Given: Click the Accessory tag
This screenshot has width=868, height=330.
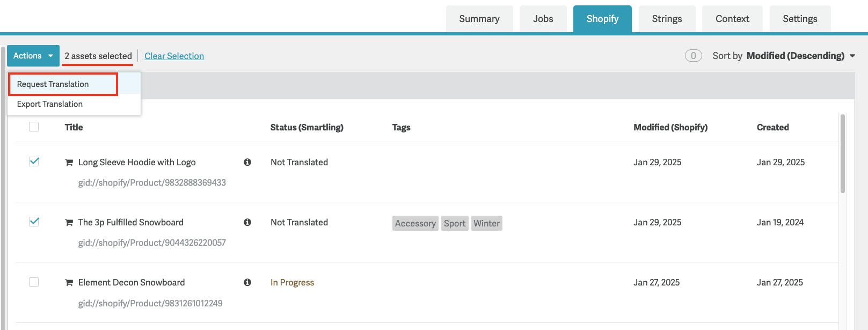Looking at the screenshot, I should [x=415, y=223].
